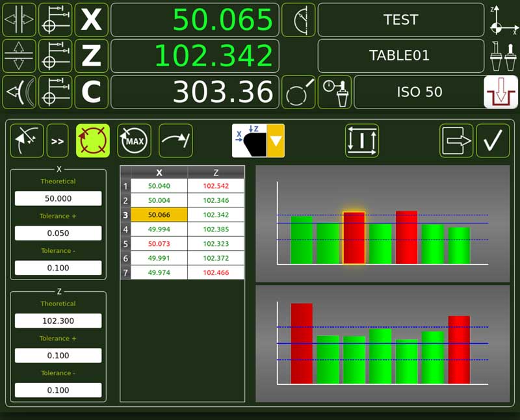Toggle the green circular crosshair button
520x420 pixels.
(93, 140)
